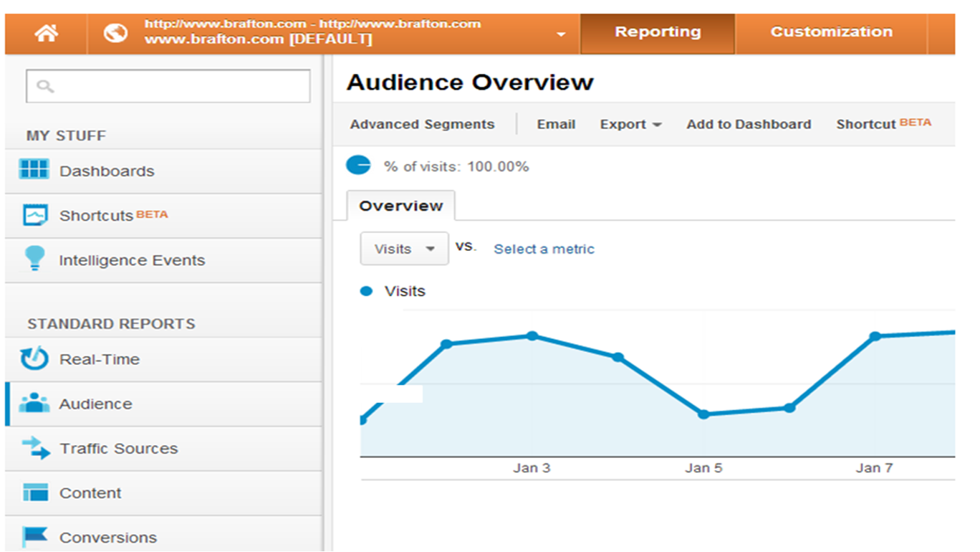Click the Jan 5 axis label
This screenshot has height=552, width=980.
pos(703,468)
